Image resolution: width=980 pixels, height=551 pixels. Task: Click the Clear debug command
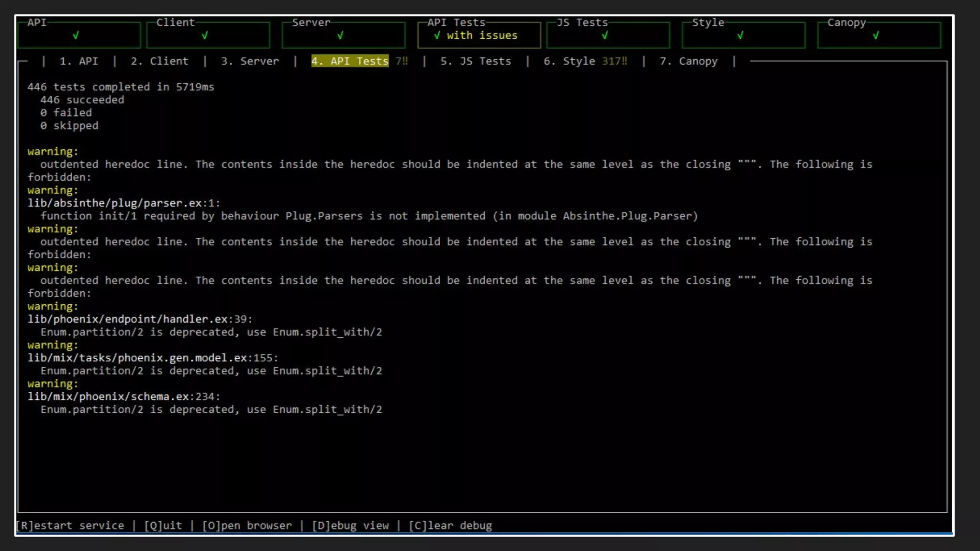450,526
